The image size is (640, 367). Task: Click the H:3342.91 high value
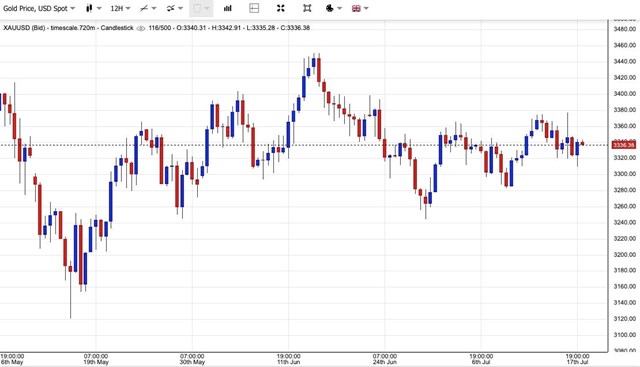226,28
